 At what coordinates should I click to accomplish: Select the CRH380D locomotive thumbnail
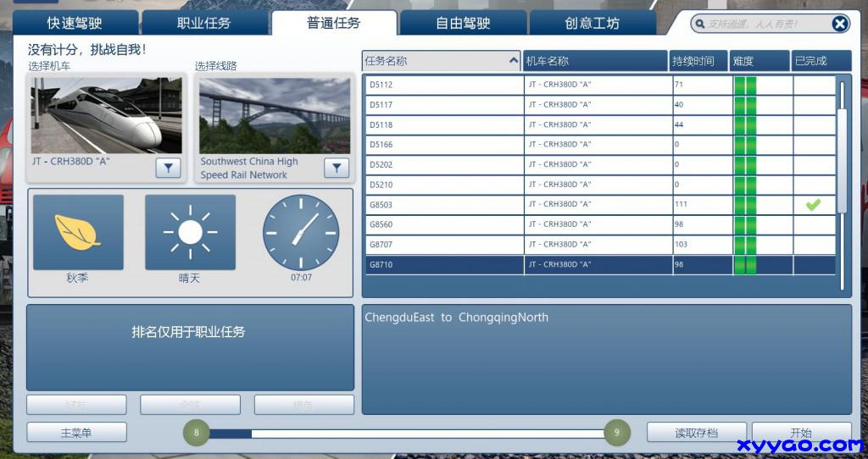[x=107, y=115]
